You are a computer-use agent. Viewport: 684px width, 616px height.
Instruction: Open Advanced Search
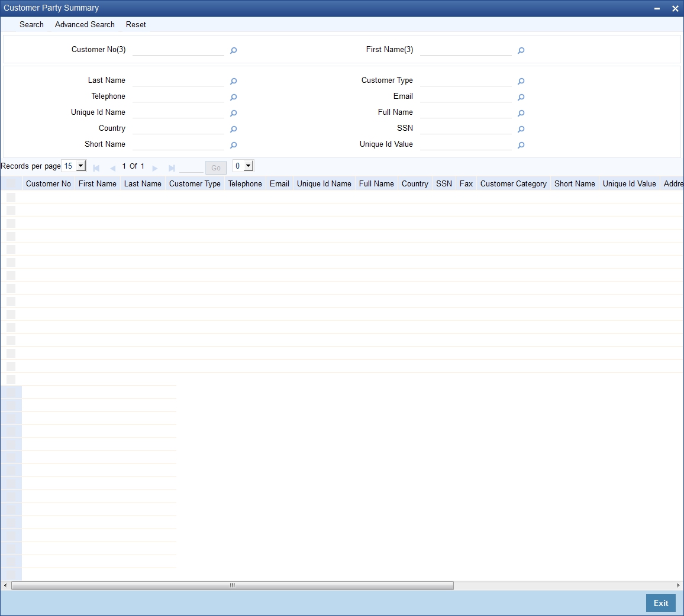tap(85, 24)
